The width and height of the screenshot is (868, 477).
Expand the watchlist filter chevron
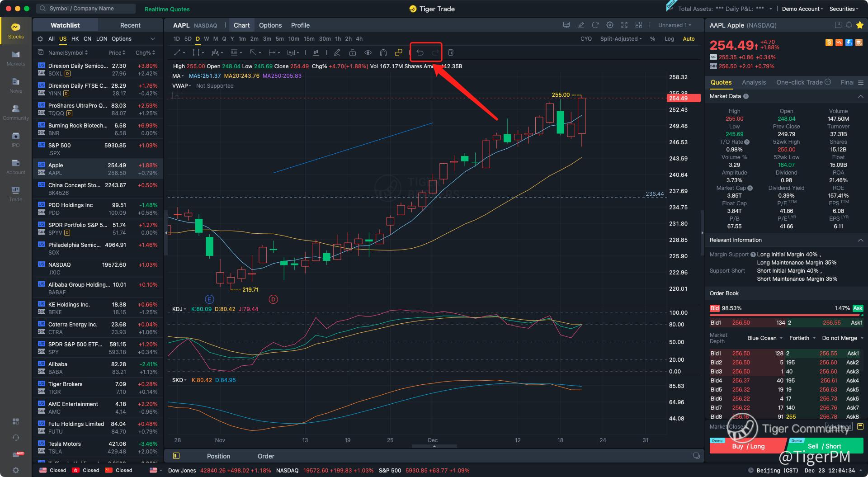point(153,39)
